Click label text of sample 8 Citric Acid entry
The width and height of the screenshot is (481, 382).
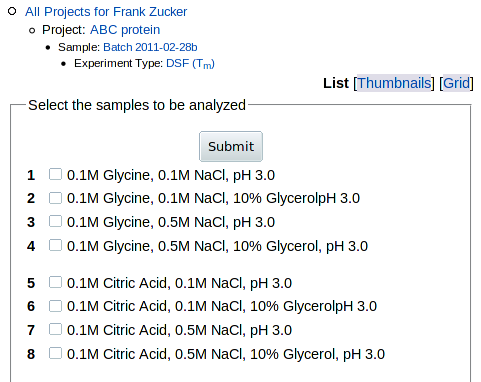pos(226,354)
